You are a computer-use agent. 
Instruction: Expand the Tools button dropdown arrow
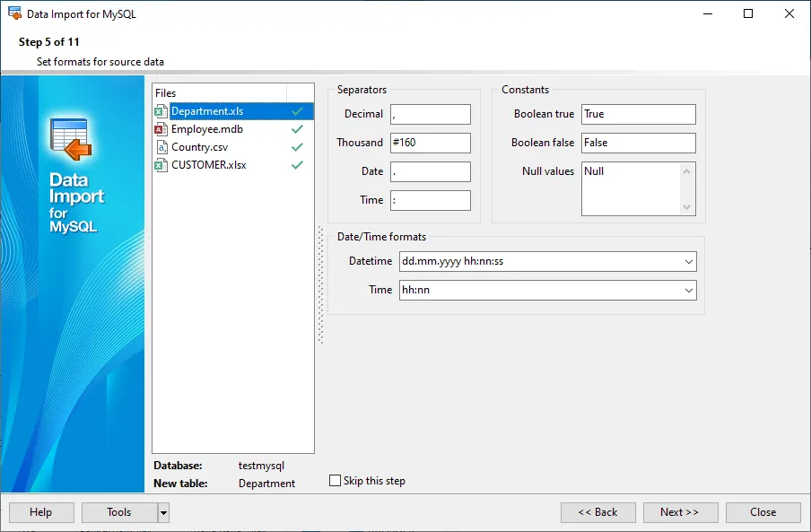[x=163, y=513]
